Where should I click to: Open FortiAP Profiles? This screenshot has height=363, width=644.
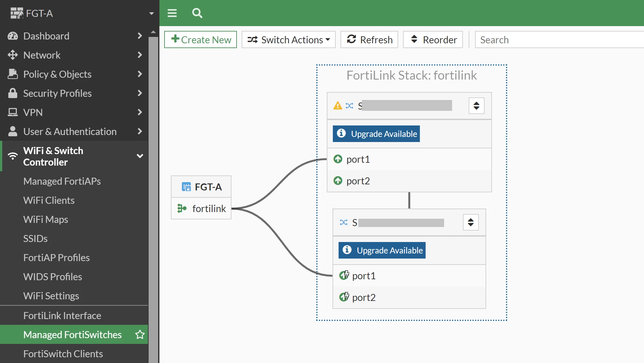pos(56,258)
